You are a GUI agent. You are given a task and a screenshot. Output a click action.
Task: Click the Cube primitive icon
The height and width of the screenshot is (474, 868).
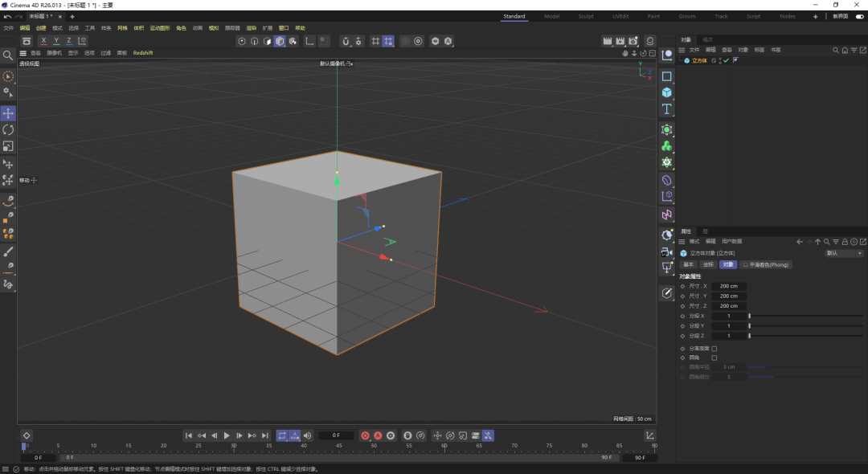click(666, 92)
